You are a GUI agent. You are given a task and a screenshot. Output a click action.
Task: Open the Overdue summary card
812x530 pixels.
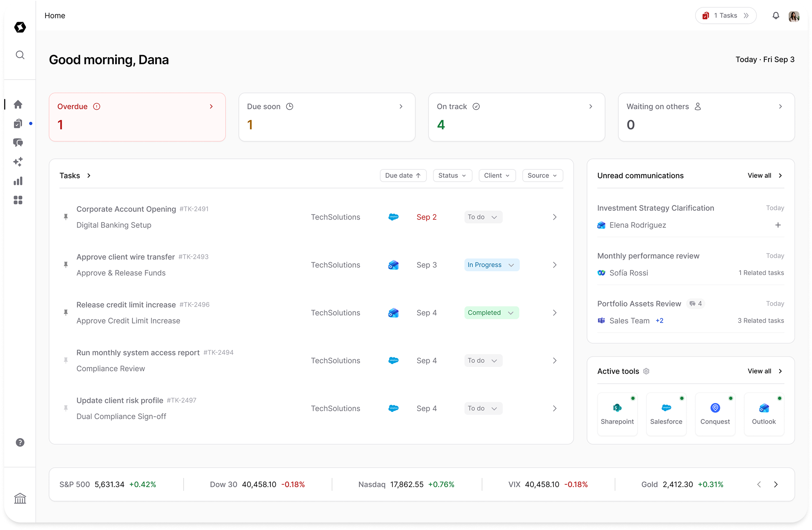pyautogui.click(x=137, y=117)
